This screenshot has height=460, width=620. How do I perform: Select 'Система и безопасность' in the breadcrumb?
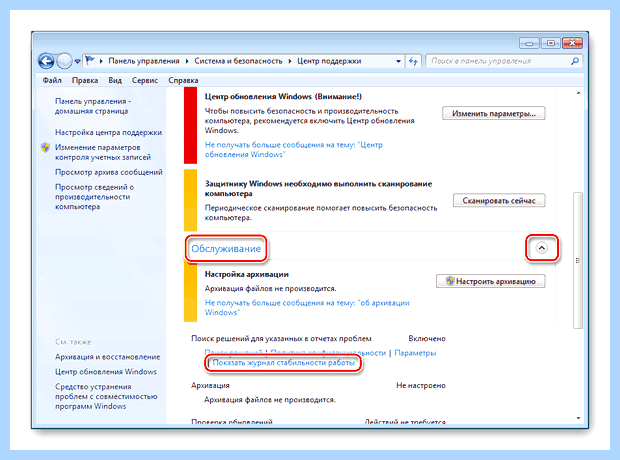(238, 61)
